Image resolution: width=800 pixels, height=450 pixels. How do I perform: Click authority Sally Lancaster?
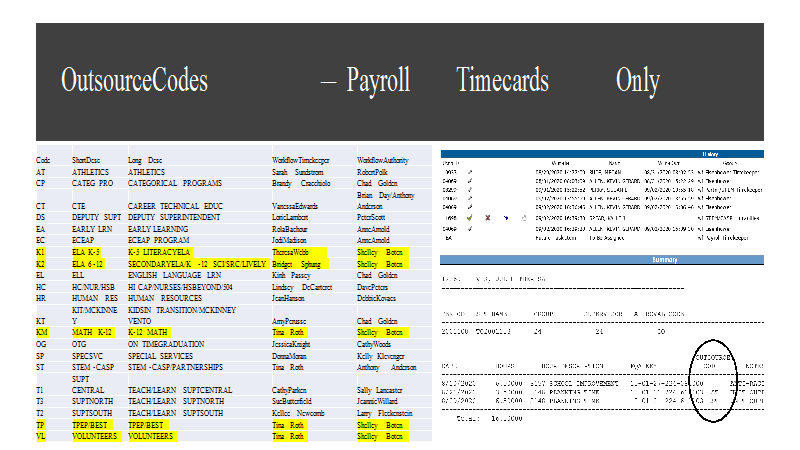point(380,390)
